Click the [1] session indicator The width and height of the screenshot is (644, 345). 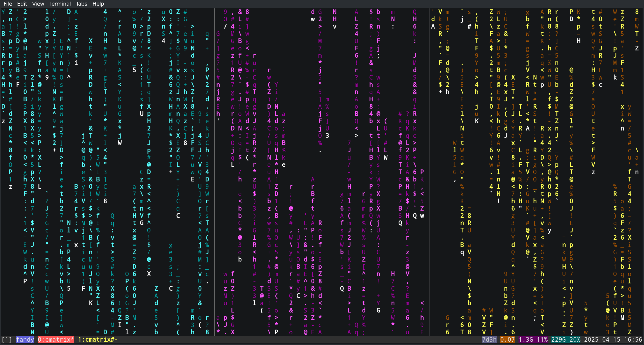(7, 340)
